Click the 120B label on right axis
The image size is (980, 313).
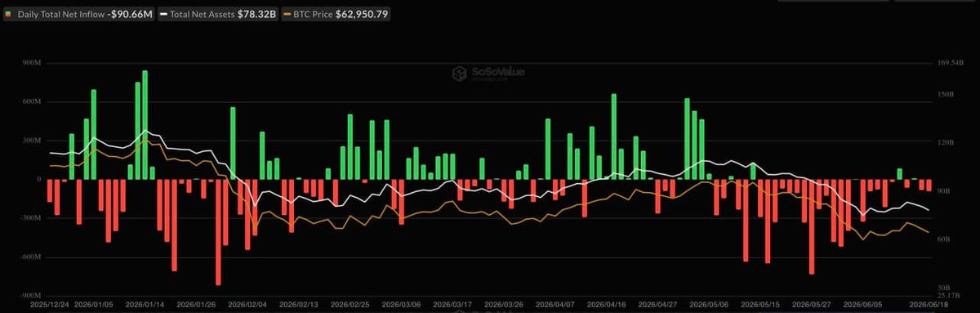click(946, 143)
